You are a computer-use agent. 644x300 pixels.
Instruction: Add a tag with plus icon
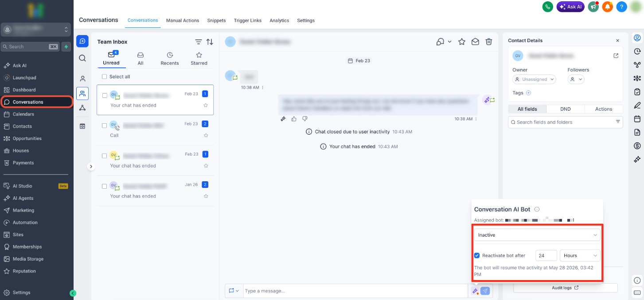click(x=528, y=93)
